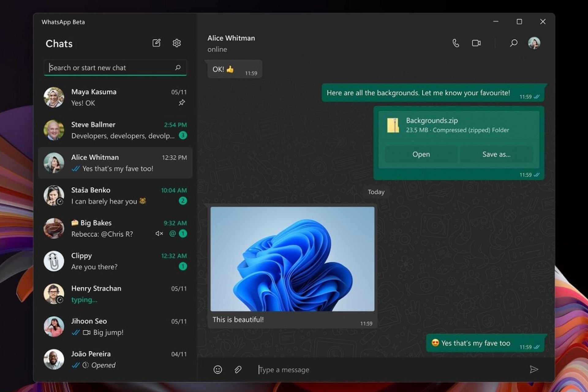Image resolution: width=588 pixels, height=392 pixels.
Task: Open the emoji picker
Action: point(217,370)
